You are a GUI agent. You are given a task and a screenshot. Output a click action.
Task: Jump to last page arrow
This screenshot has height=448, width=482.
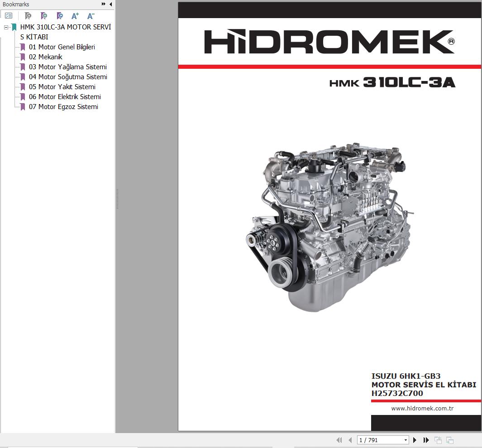coord(426,440)
